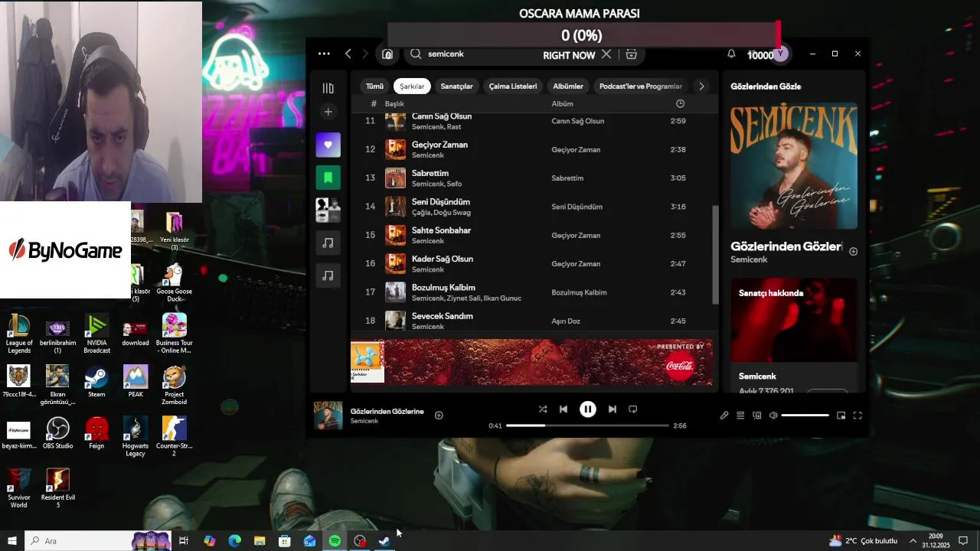
Task: Toggle shuffle playback
Action: [543, 409]
